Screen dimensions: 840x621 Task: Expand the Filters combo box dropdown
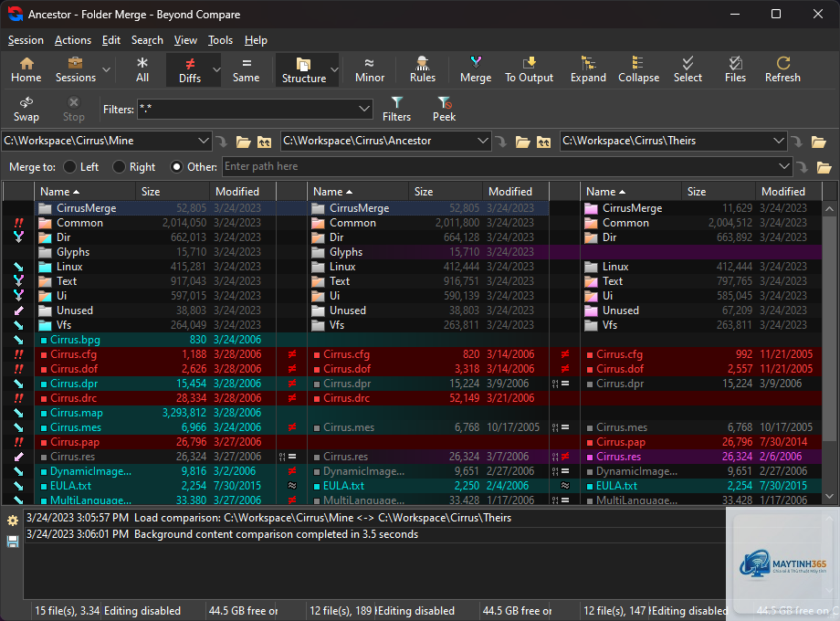click(364, 109)
